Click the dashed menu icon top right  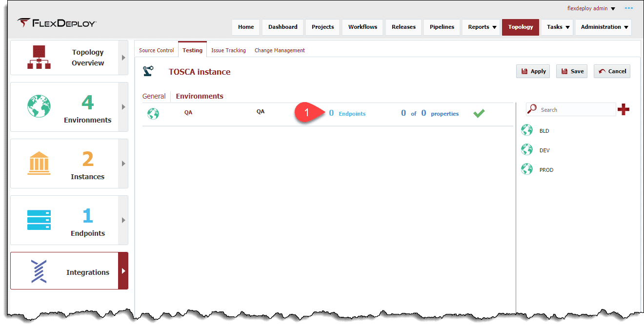tap(629, 8)
